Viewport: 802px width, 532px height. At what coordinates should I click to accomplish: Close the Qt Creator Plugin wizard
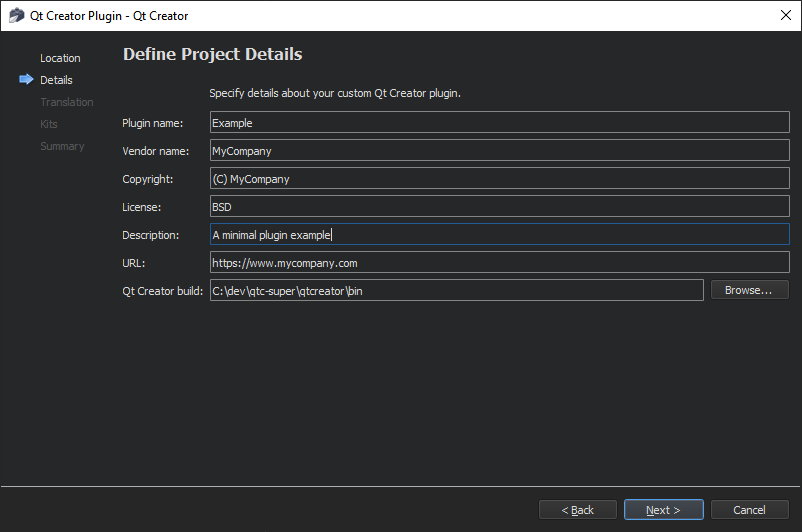786,16
